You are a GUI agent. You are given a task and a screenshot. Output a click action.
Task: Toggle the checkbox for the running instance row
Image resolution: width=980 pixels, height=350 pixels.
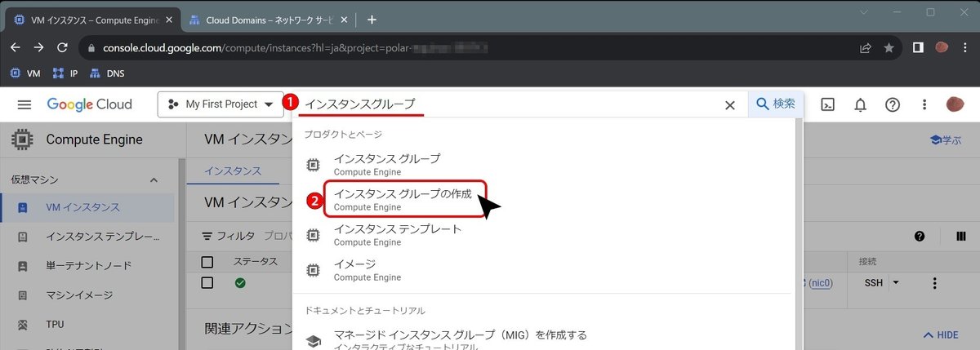click(x=207, y=282)
